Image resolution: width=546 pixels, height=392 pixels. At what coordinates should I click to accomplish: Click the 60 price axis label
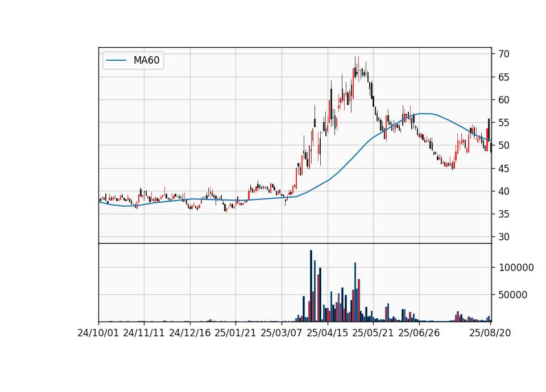pos(504,100)
